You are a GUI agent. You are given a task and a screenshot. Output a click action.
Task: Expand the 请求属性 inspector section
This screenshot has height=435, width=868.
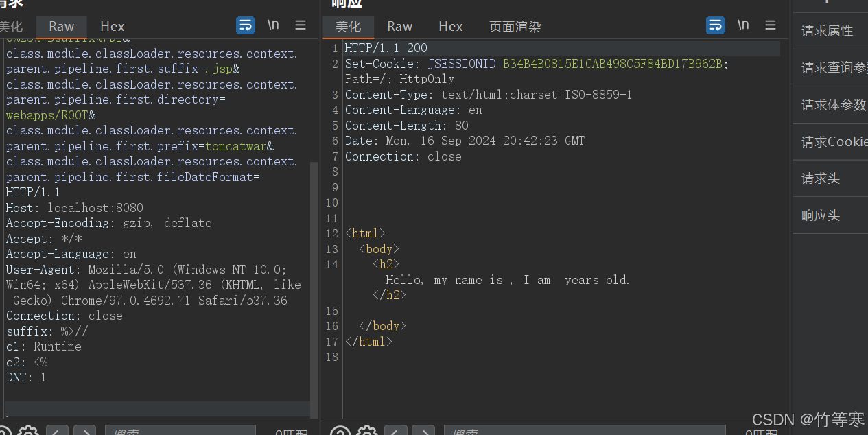coord(828,31)
